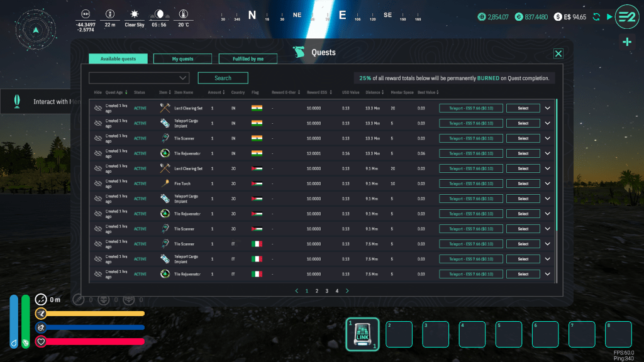644x362 pixels.
Task: Click the Quests title icon
Action: [x=299, y=52]
